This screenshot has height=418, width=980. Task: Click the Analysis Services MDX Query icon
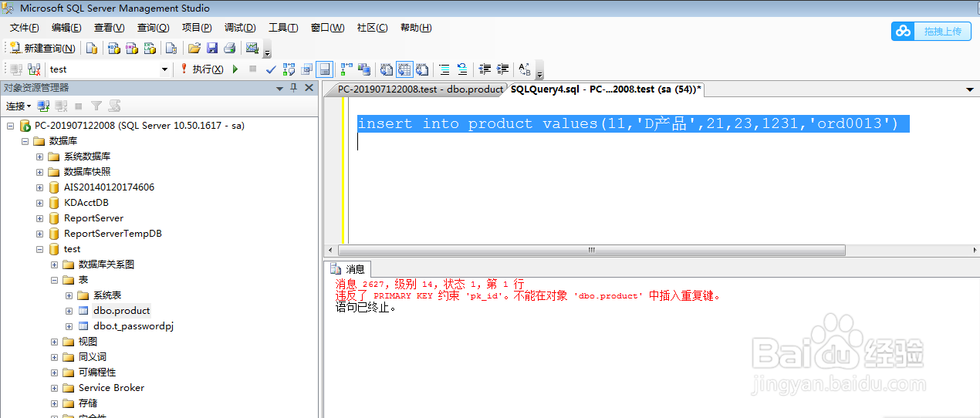point(113,48)
